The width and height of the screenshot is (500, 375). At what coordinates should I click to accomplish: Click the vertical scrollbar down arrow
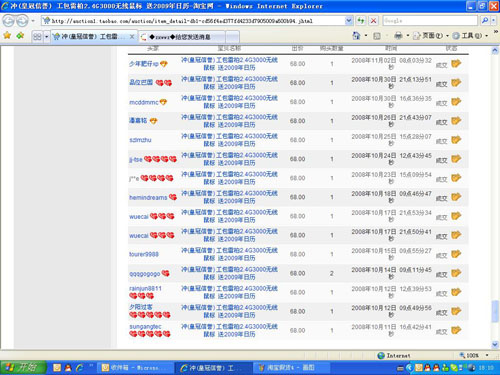pyautogui.click(x=495, y=344)
